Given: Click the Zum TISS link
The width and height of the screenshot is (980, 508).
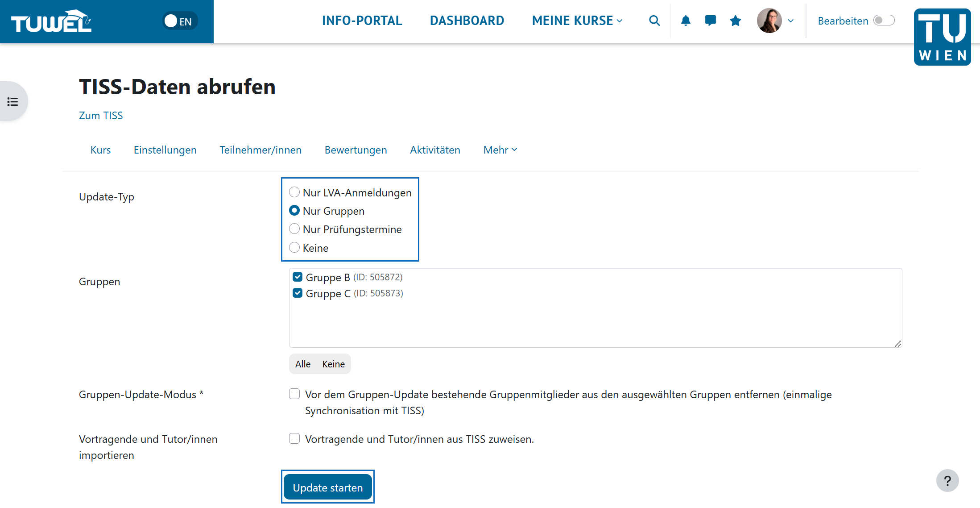Looking at the screenshot, I should [x=101, y=115].
